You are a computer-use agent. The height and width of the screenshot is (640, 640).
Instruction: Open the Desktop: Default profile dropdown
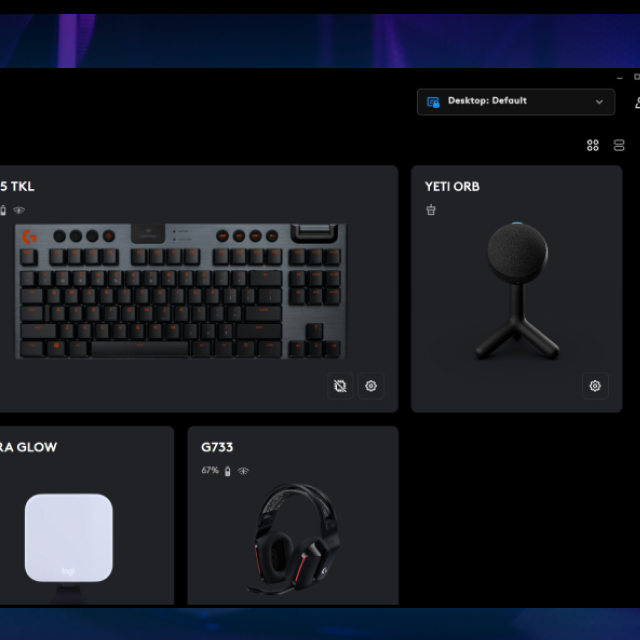515,102
